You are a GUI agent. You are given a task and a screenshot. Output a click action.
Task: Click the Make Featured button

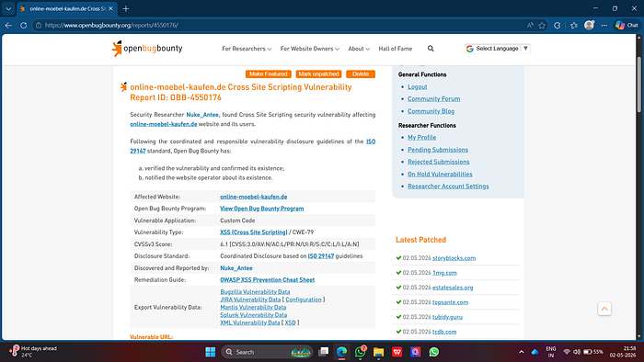pyautogui.click(x=269, y=74)
